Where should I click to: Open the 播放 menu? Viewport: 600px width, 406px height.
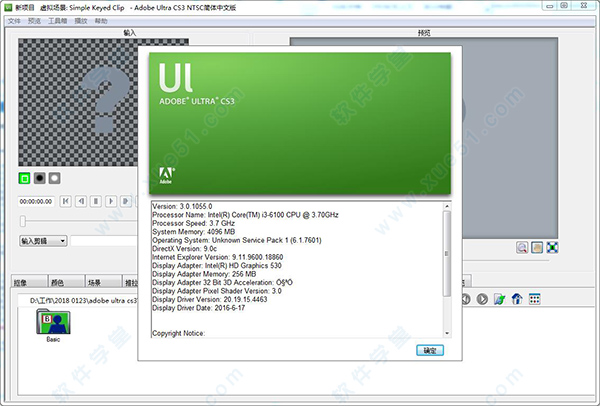coord(81,21)
